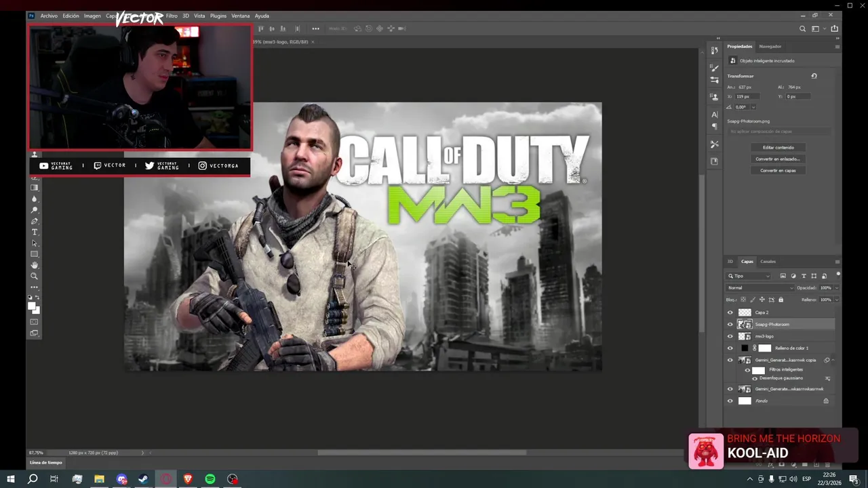Select the Hand tool

35,265
